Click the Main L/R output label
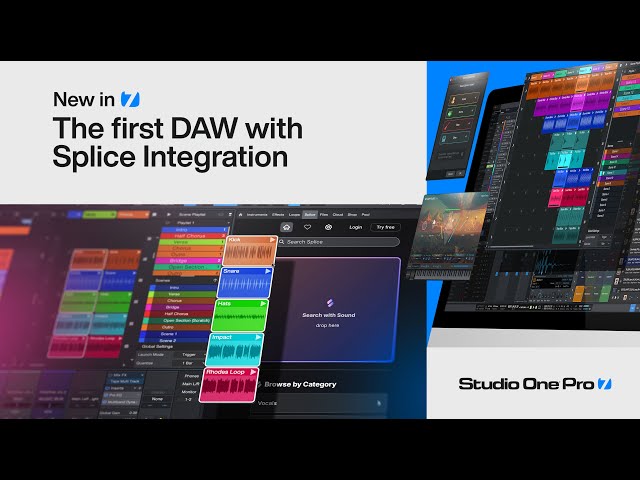 point(190,384)
